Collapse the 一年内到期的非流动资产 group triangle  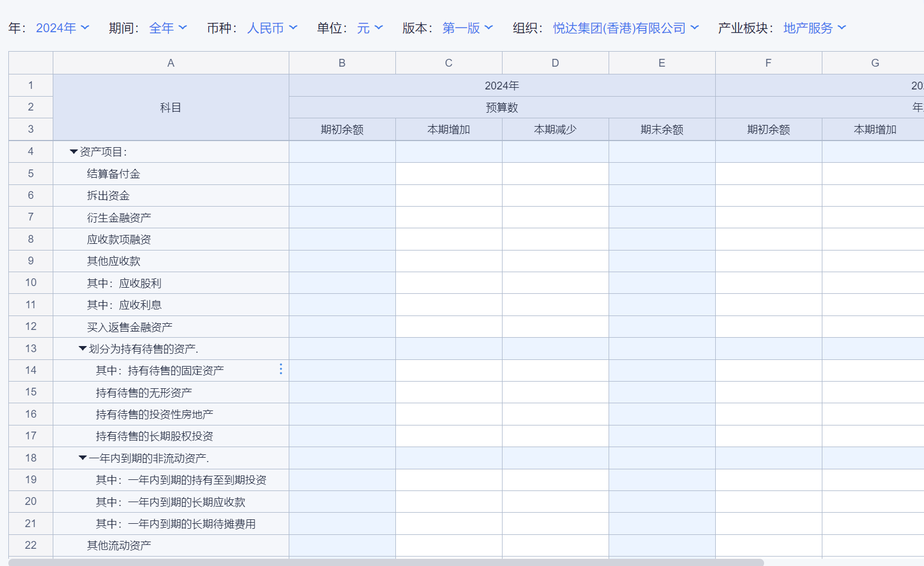tap(82, 458)
